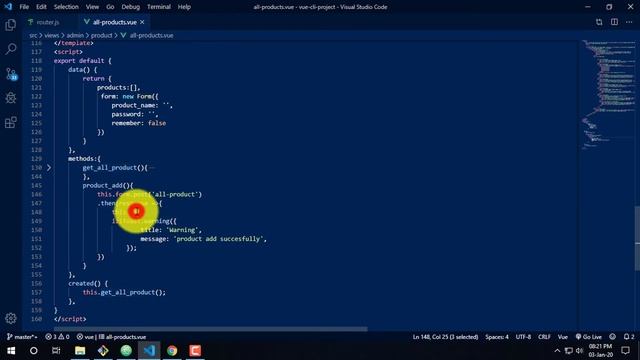Open the Terminal menu

point(159,7)
